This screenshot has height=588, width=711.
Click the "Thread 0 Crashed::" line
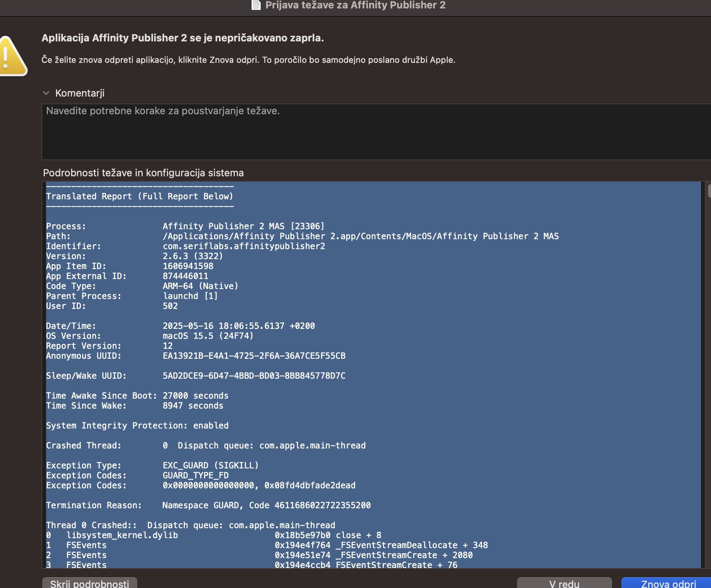pos(191,525)
